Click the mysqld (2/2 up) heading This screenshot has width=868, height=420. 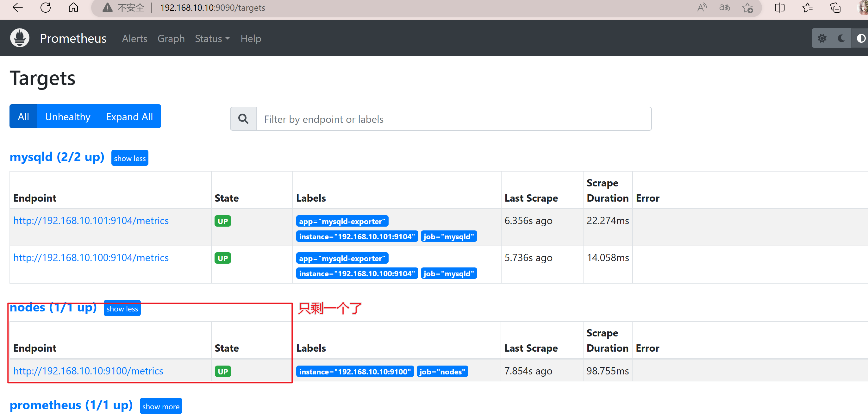pos(57,157)
